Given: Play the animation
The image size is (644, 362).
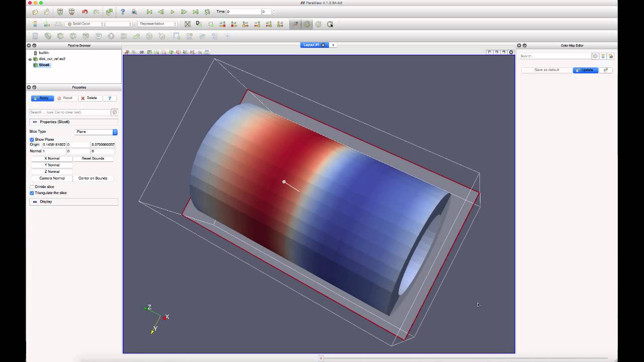Looking at the screenshot, I should pos(173,12).
